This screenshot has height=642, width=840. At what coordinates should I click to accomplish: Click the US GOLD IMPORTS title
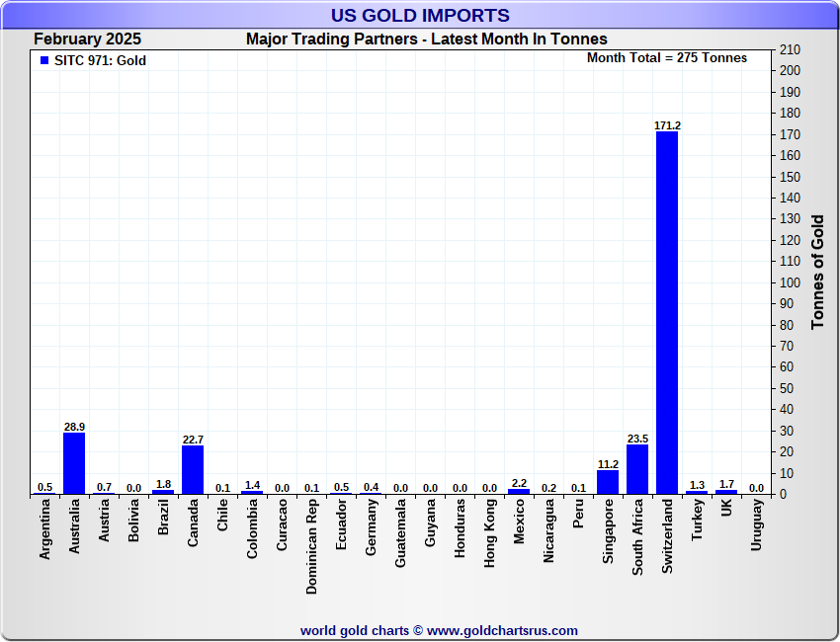pos(420,15)
